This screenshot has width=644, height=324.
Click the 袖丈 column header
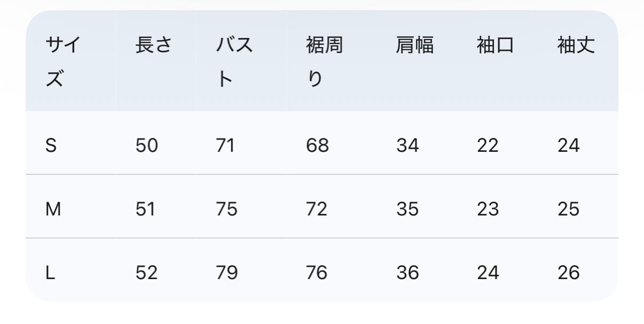[x=576, y=45]
